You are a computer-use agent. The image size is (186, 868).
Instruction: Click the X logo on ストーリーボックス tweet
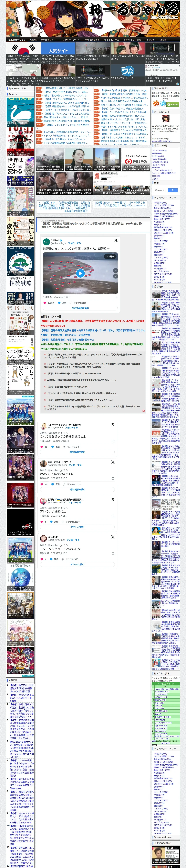(113, 425)
